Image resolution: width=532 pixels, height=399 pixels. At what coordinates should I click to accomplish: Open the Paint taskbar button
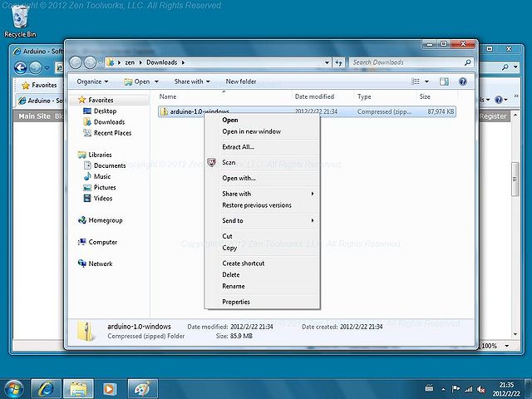pyautogui.click(x=142, y=389)
